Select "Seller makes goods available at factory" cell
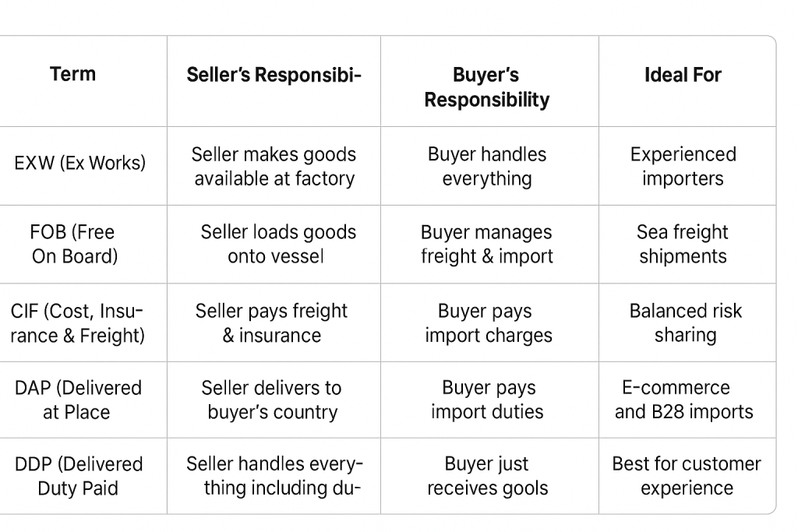The image size is (798, 532). [x=274, y=166]
